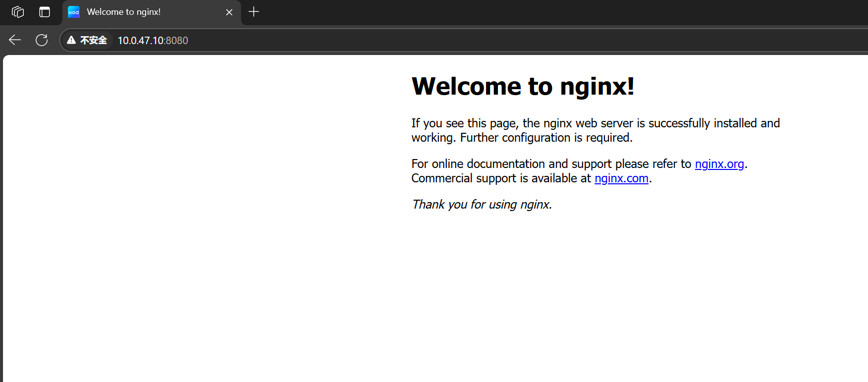Select the Welcome to nginx! tab

(152, 12)
